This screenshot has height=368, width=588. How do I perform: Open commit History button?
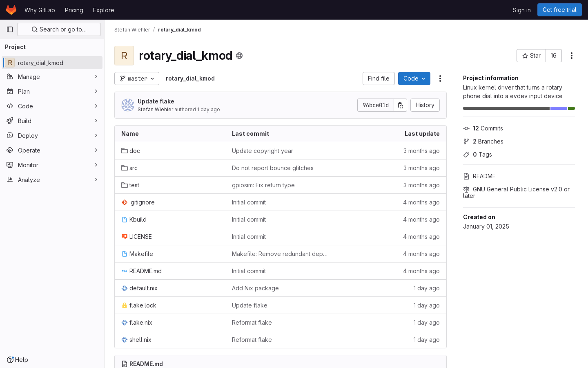point(425,105)
